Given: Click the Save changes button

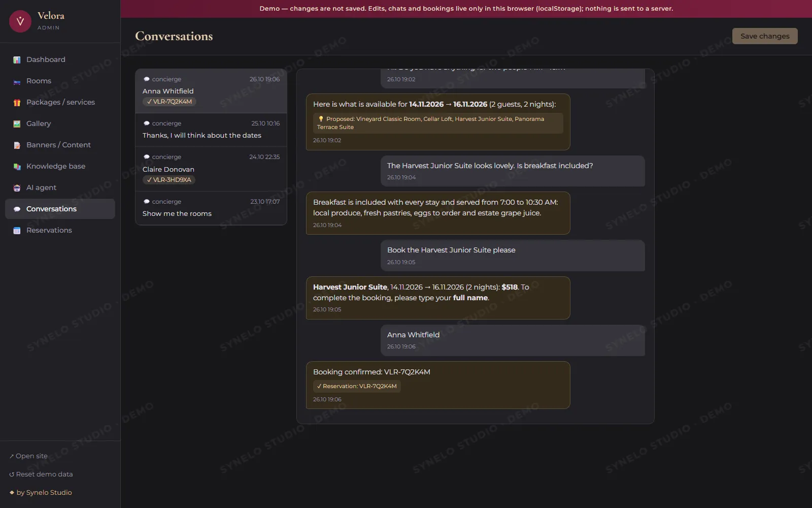Looking at the screenshot, I should (765, 36).
